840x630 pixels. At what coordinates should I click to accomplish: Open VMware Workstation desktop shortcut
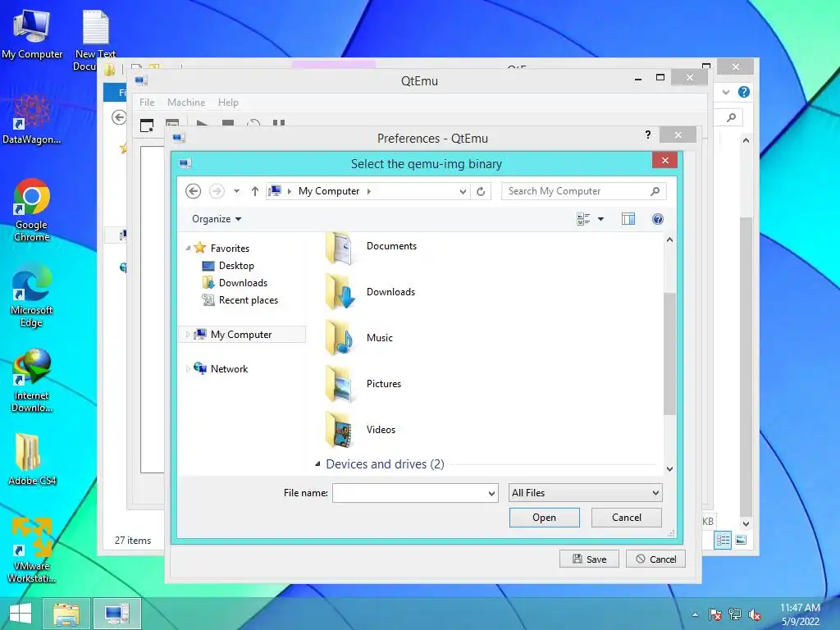click(x=32, y=550)
